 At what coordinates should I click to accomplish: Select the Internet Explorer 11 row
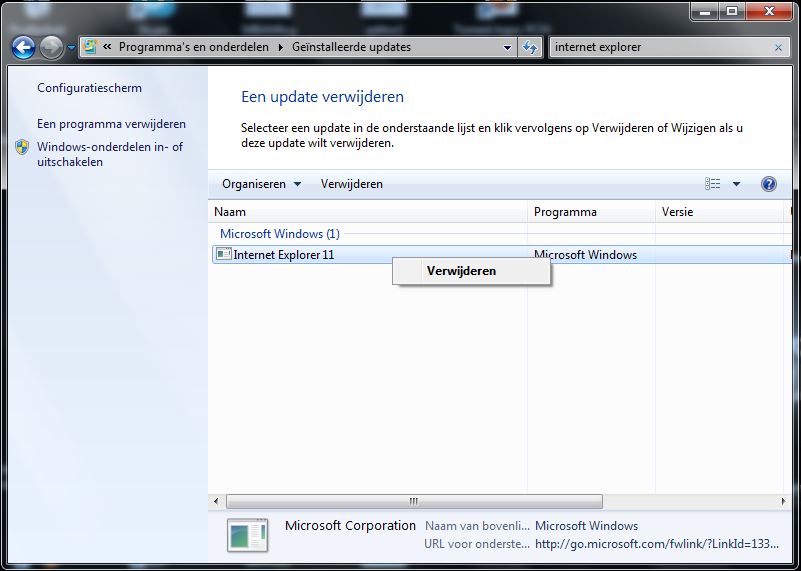tap(502, 254)
